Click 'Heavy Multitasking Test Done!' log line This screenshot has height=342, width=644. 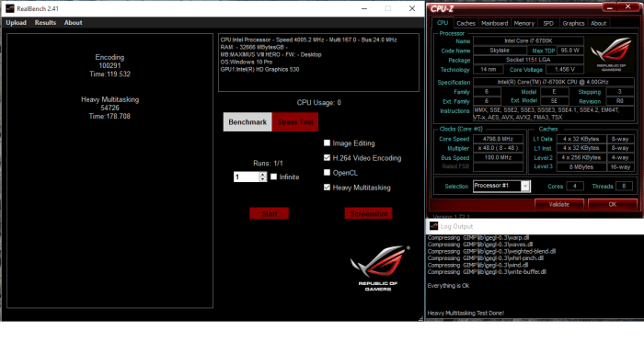(x=466, y=313)
